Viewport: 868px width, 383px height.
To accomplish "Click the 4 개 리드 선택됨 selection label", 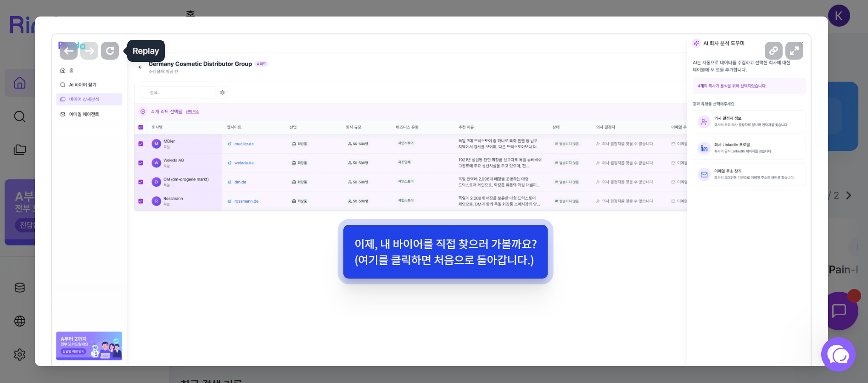I will pos(167,111).
